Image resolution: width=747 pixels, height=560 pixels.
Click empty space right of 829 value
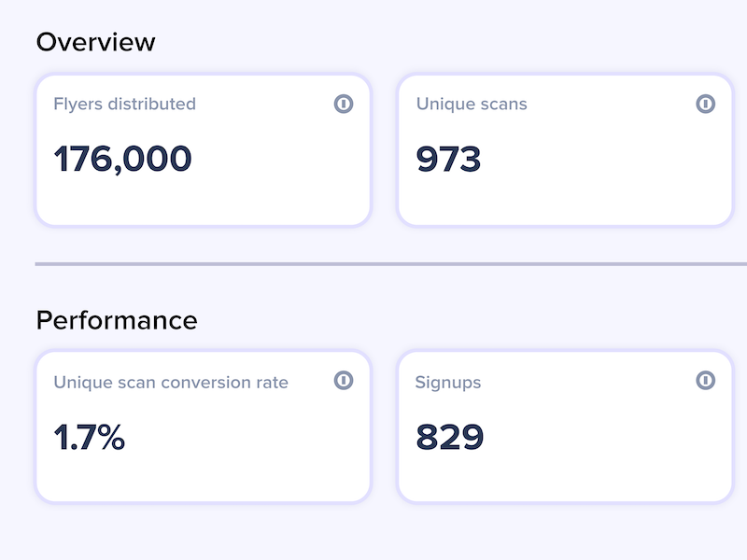(605, 437)
